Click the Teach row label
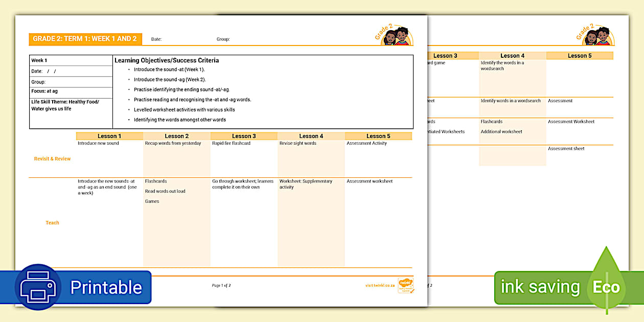 coord(52,223)
